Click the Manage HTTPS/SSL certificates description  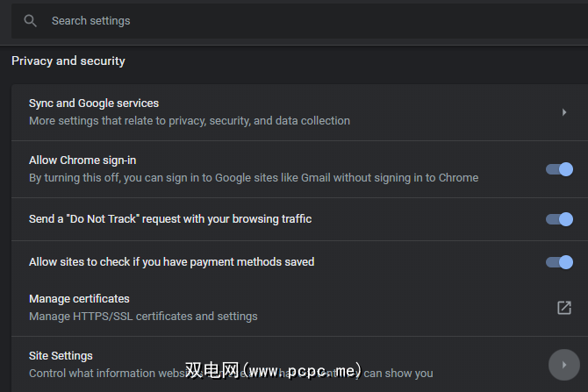point(143,316)
